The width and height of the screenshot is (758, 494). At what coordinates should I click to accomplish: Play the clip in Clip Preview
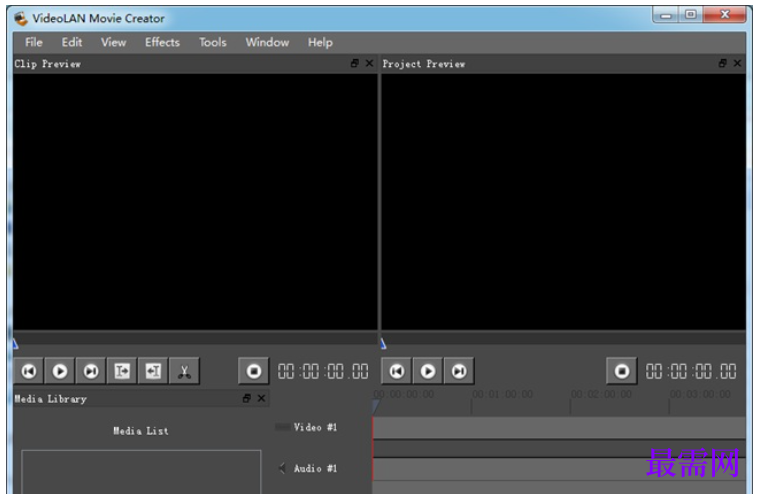(x=59, y=371)
